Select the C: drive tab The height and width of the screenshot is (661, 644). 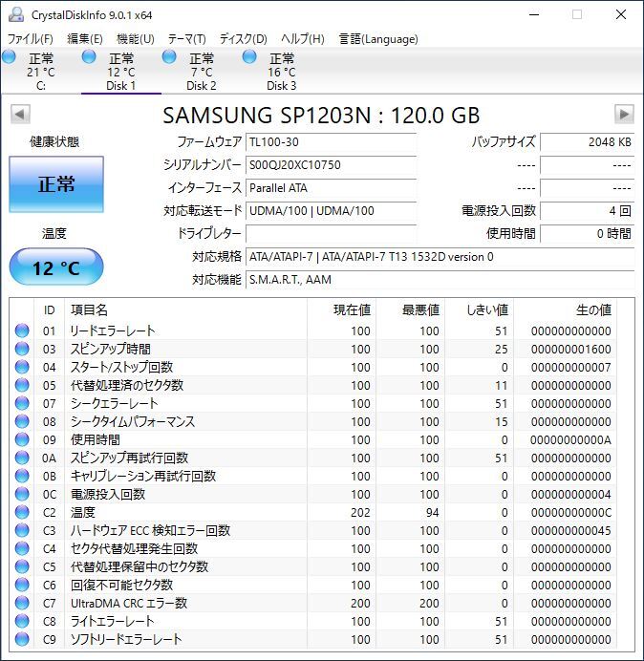click(x=40, y=72)
